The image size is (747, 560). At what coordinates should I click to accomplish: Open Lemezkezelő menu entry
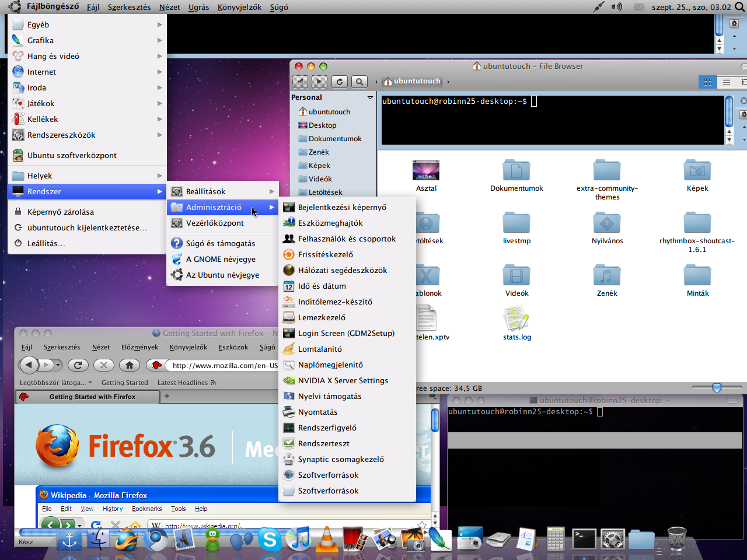pos(347,317)
